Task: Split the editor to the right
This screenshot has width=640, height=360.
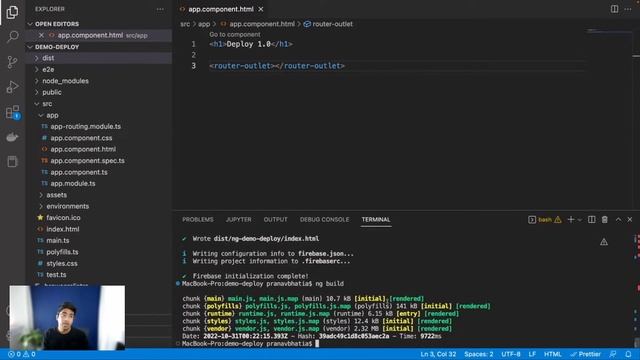Action: coord(614,9)
